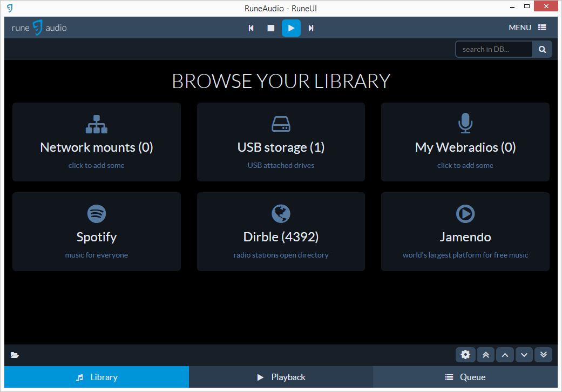The image size is (562, 392).
Task: Maximize the RuneAudio window
Action: [x=527, y=6]
